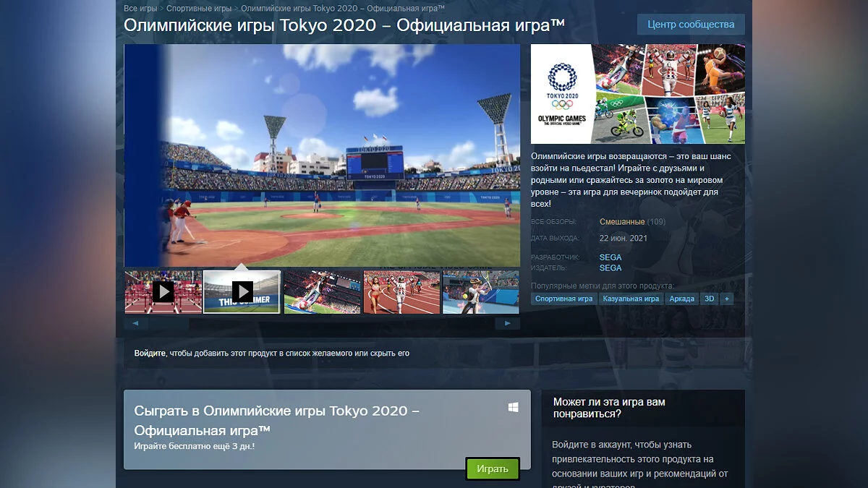The width and height of the screenshot is (868, 488).
Task: Play the first hurdles trailer thumbnail
Action: point(163,292)
